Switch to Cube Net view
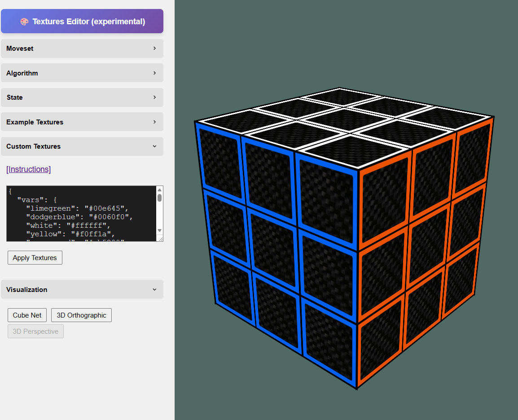 coord(27,315)
